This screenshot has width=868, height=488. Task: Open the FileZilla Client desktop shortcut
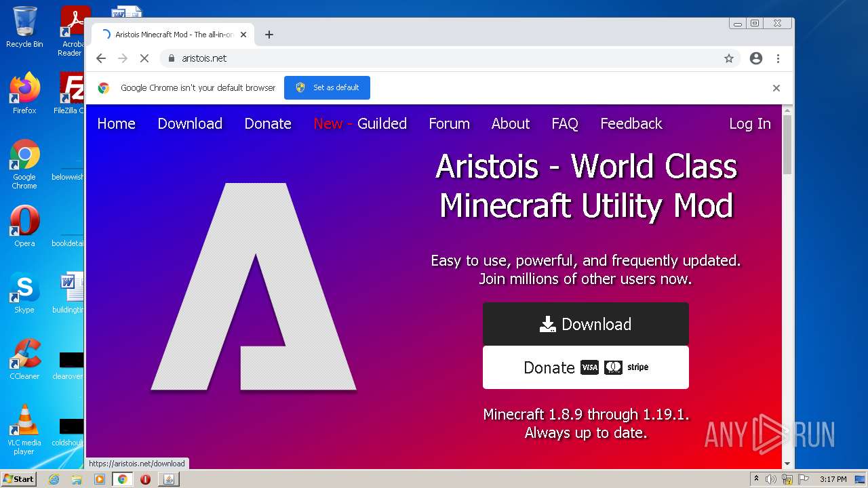[x=70, y=93]
